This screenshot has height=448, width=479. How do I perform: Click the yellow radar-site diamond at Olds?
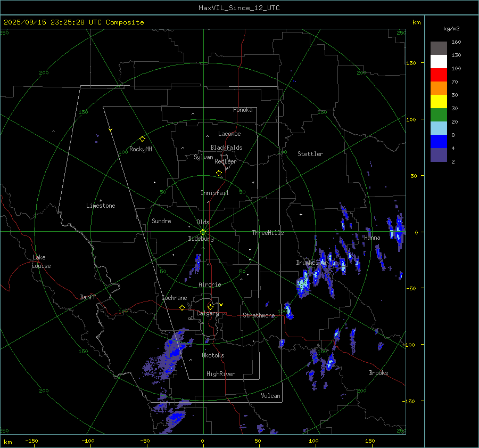coord(203,232)
